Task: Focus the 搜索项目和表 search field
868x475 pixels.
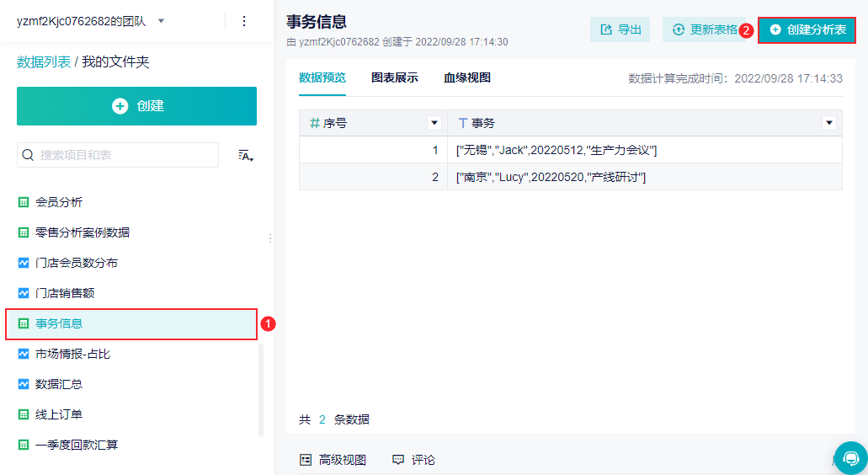Action: [118, 155]
